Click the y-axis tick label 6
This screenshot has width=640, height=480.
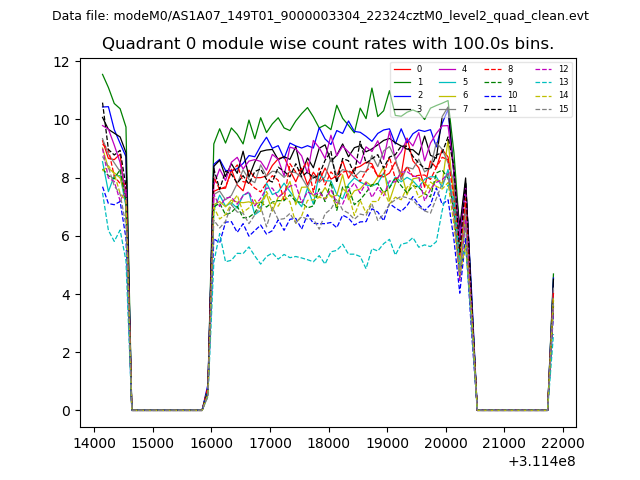(66, 236)
